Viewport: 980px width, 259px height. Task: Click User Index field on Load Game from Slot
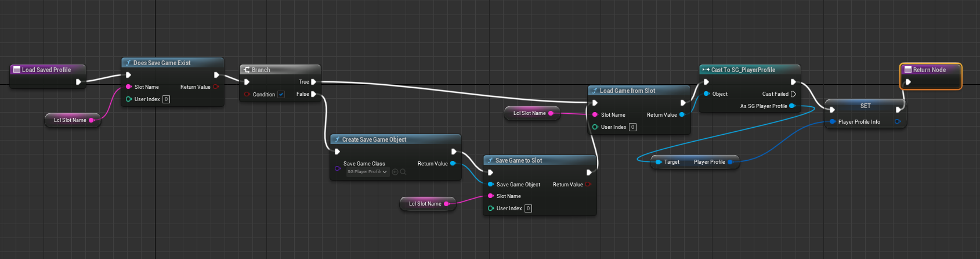(x=632, y=127)
